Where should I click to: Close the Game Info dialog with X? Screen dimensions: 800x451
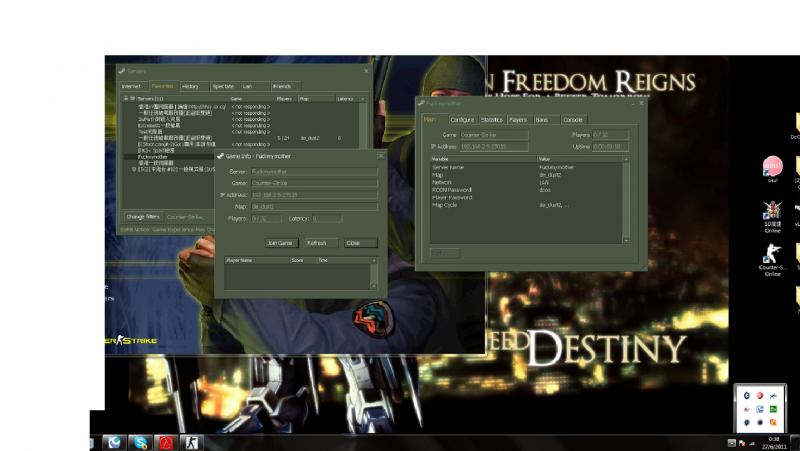[381, 156]
